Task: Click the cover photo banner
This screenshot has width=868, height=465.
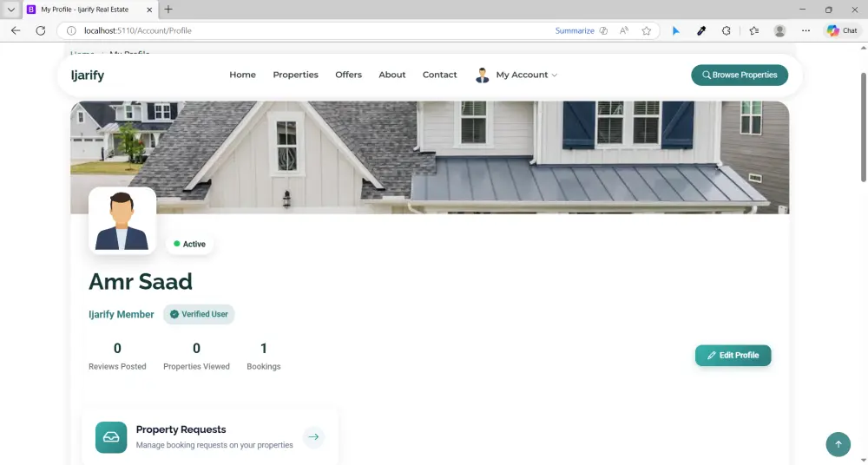Action: pos(430,157)
